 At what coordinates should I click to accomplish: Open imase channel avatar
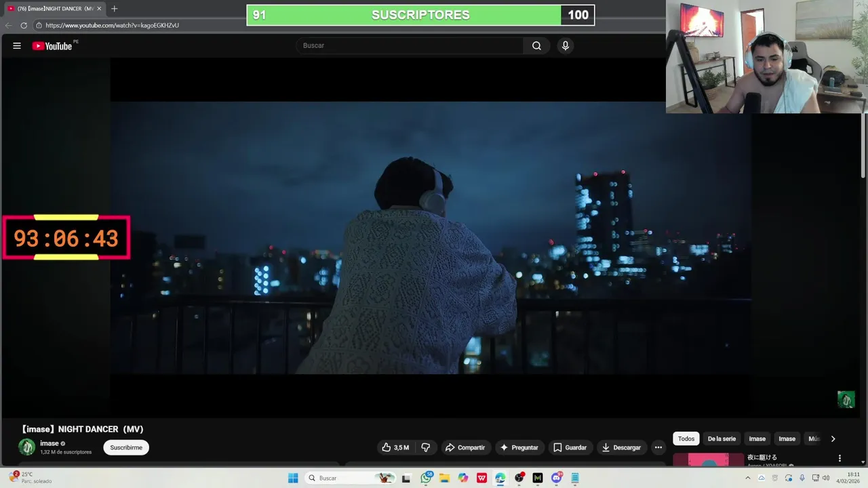(26, 447)
